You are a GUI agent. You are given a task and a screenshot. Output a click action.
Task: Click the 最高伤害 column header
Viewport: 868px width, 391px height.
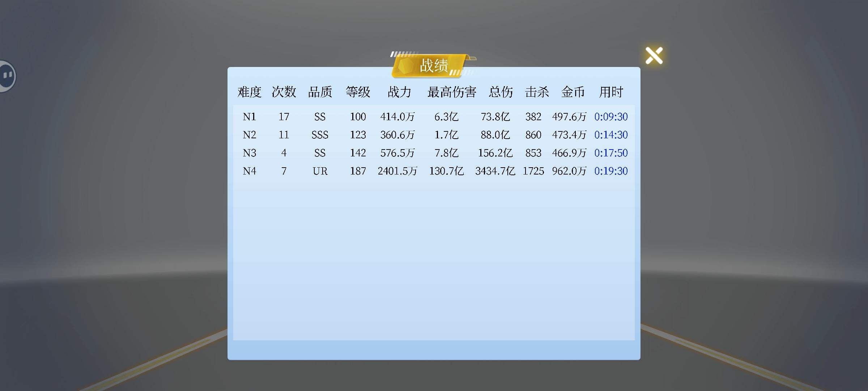452,92
